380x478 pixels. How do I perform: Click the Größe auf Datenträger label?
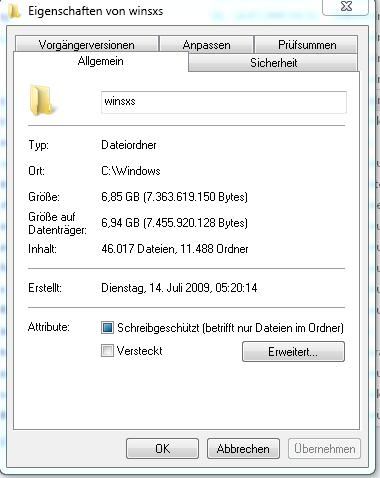[x=57, y=223]
